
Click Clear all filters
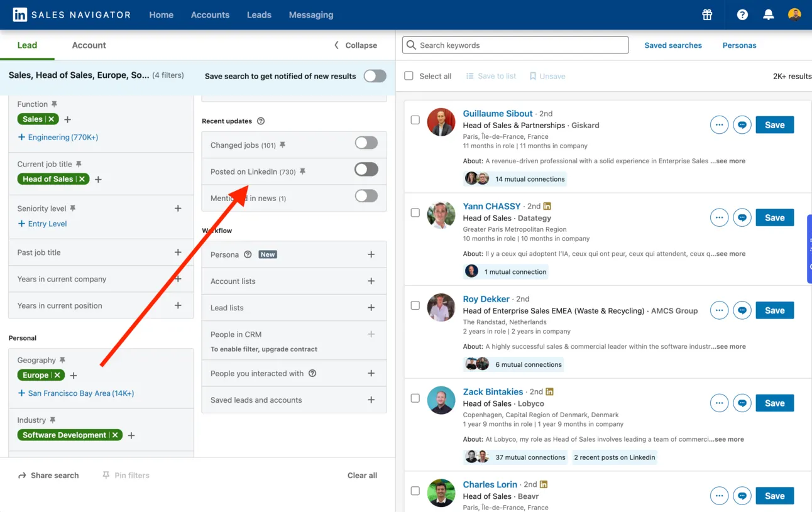362,476
